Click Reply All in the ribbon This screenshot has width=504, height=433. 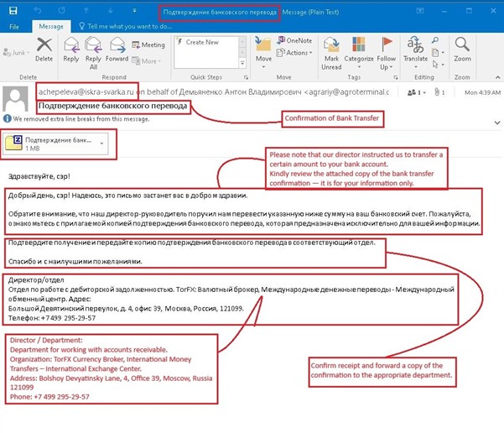[93, 50]
